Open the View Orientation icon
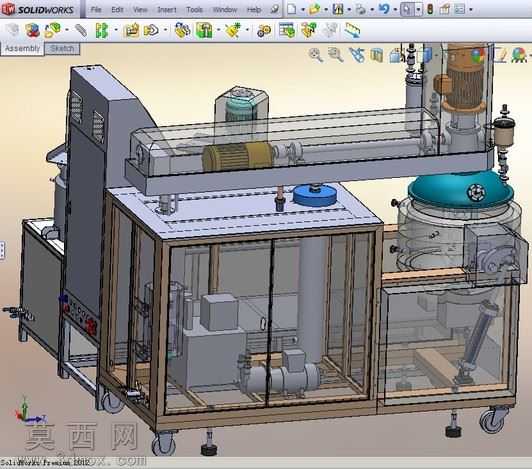532x469 pixels. click(395, 55)
